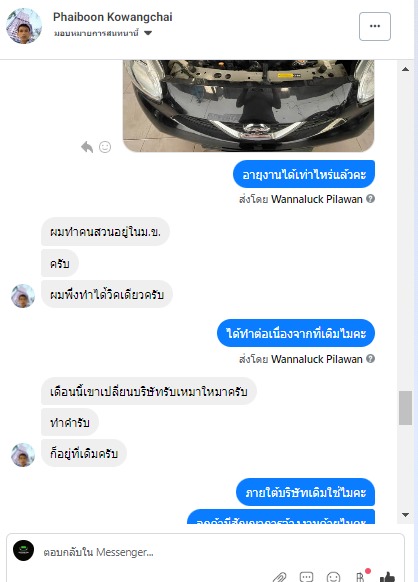The width and height of the screenshot is (418, 582).
Task: Click the page avatar beside reply field
Action: pos(23,550)
